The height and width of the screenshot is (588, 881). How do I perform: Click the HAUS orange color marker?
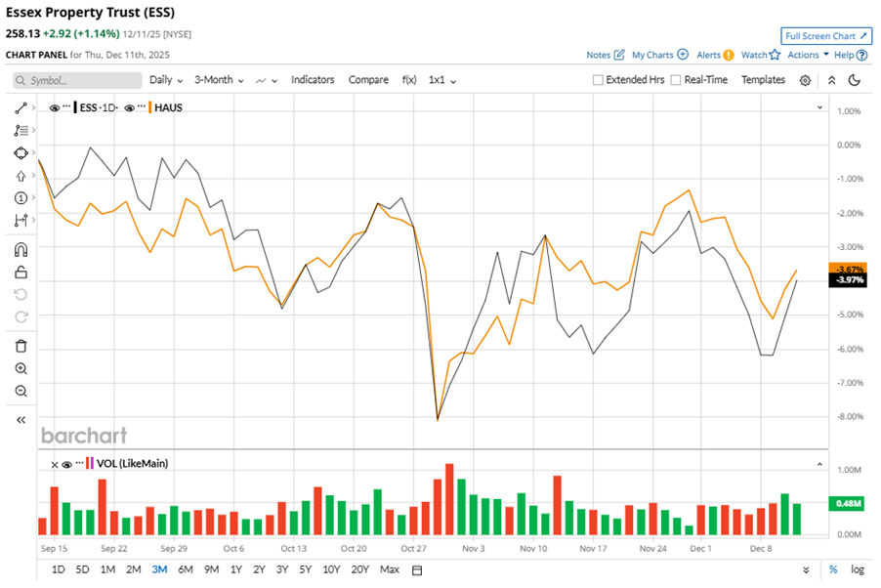(x=149, y=107)
